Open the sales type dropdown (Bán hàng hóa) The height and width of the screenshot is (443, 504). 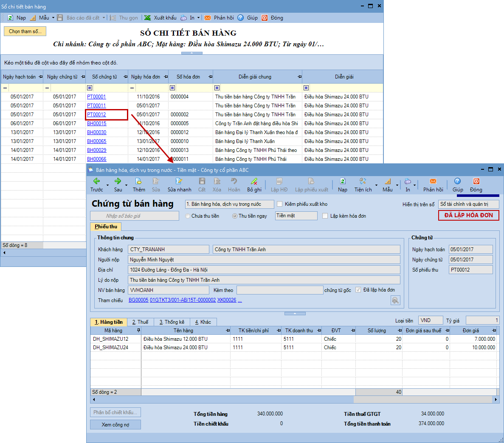click(229, 204)
